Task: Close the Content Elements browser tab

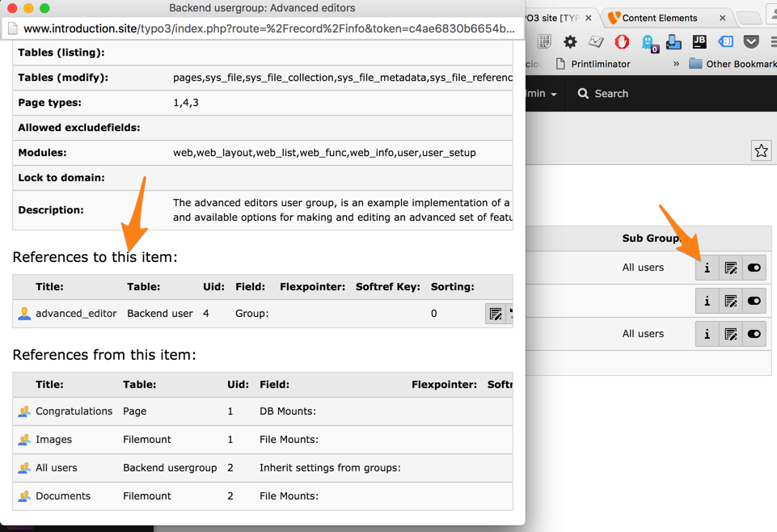Action: 723,19
